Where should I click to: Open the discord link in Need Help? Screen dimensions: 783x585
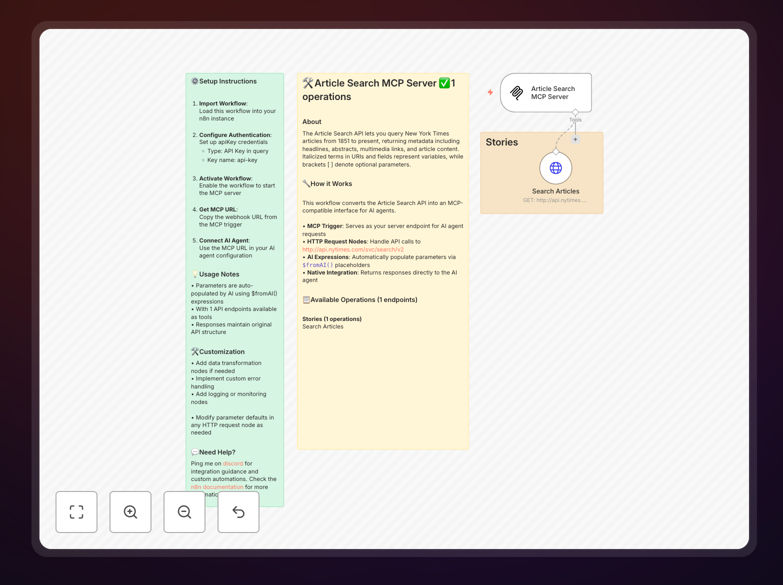[x=233, y=464]
